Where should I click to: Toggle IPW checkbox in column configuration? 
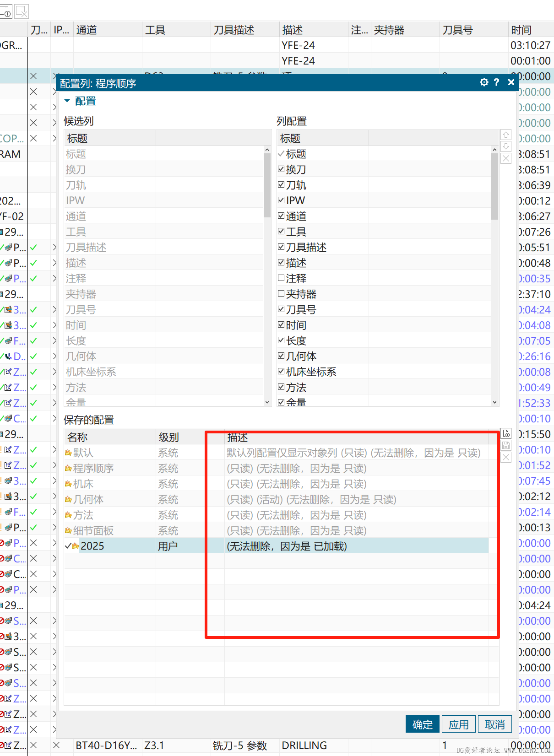point(281,200)
